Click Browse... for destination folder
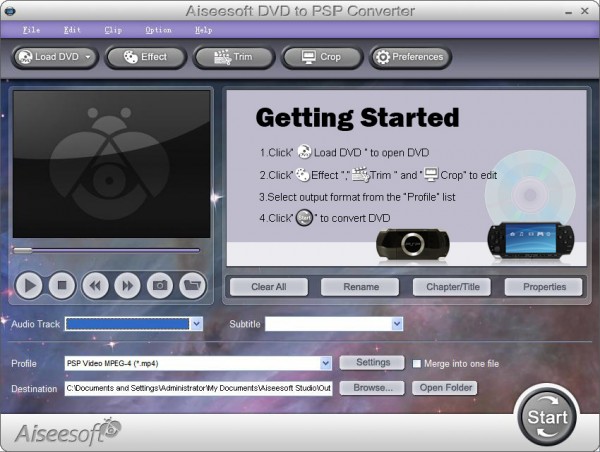This screenshot has height=452, width=600. [373, 388]
